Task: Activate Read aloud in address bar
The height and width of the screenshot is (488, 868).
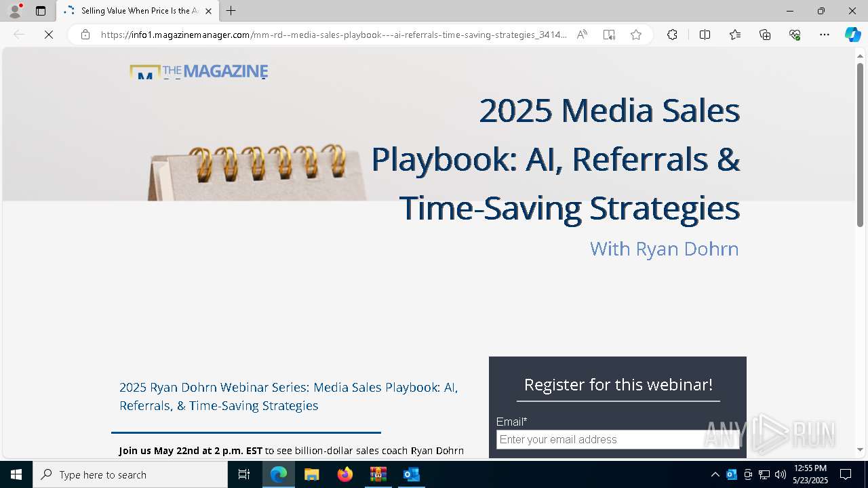Action: 582,35
